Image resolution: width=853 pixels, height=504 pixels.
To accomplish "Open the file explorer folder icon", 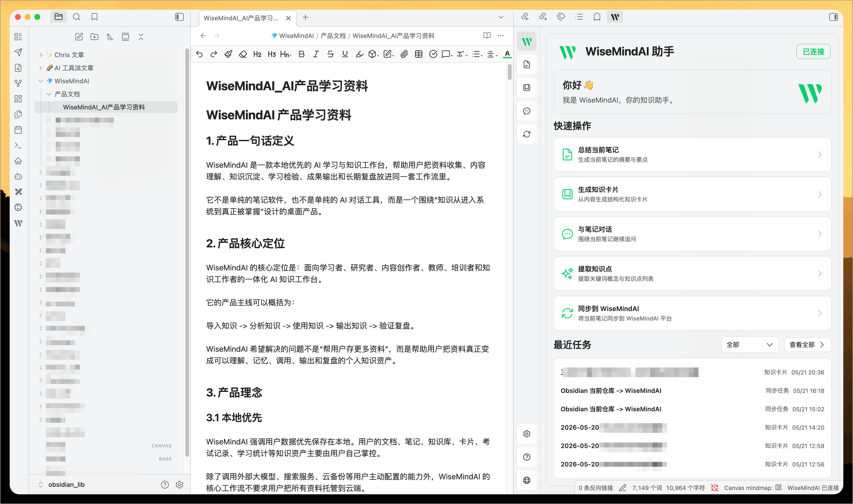I will pos(58,17).
